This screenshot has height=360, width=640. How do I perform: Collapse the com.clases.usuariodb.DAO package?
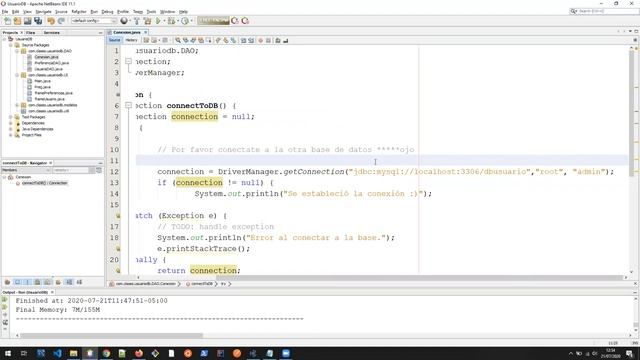point(17,51)
